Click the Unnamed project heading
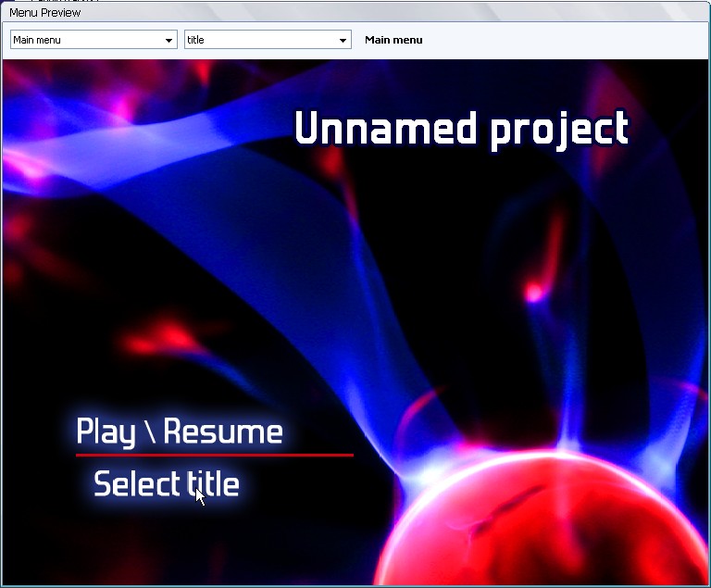 point(462,129)
